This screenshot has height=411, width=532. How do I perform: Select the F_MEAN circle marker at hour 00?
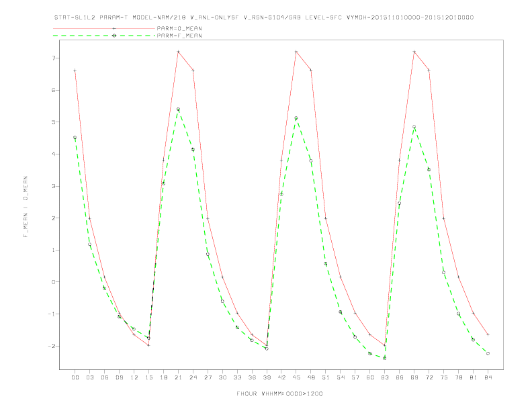click(x=75, y=138)
